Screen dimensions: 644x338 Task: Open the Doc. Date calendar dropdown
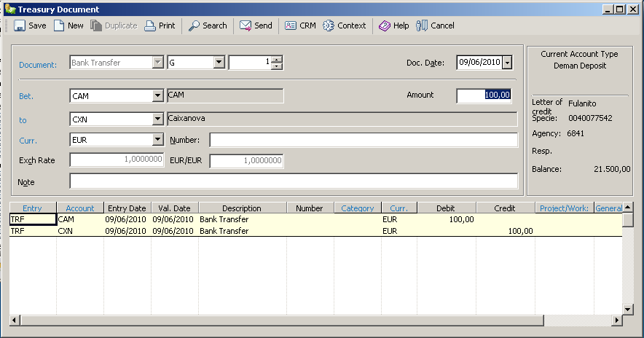(x=507, y=63)
